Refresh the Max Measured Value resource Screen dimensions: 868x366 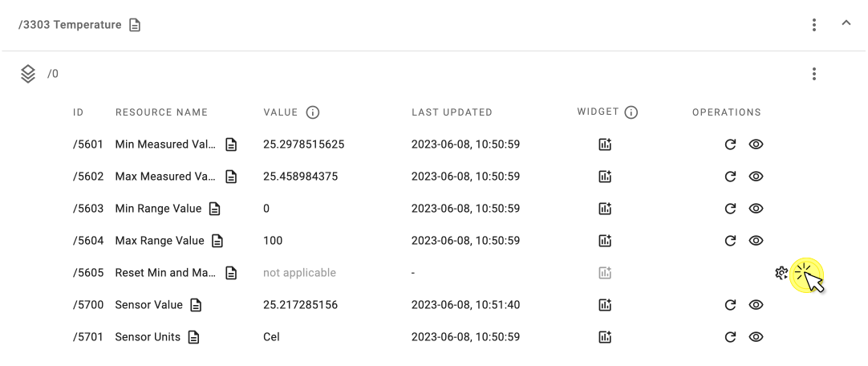pyautogui.click(x=730, y=177)
